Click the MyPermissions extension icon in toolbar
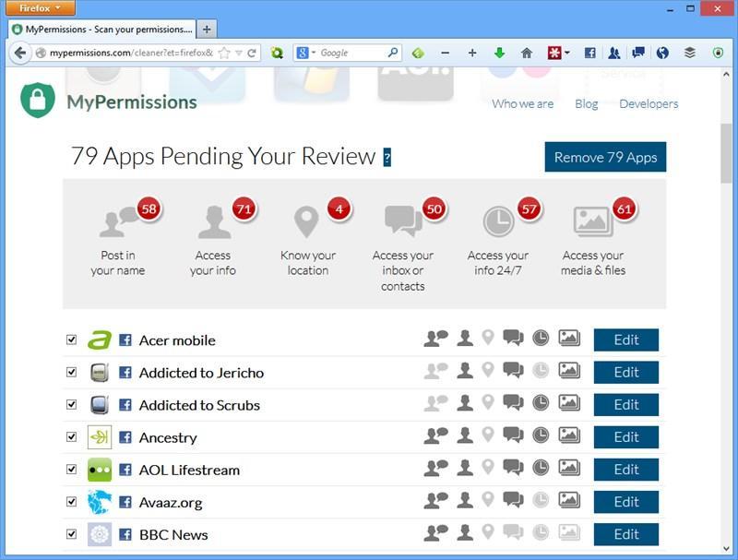The height and width of the screenshot is (560, 738). [718, 54]
